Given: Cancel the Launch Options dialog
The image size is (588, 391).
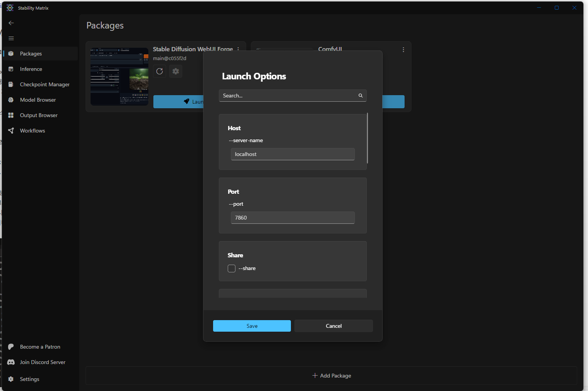Looking at the screenshot, I should (334, 326).
